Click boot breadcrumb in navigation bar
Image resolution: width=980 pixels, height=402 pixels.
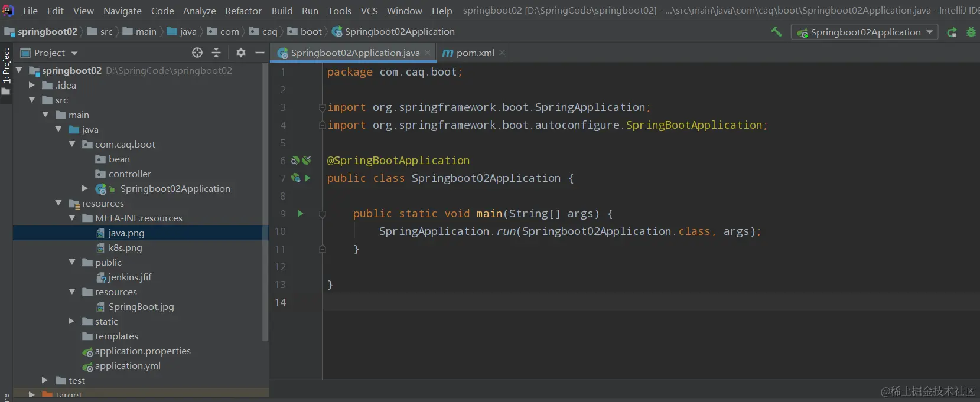tap(305, 31)
